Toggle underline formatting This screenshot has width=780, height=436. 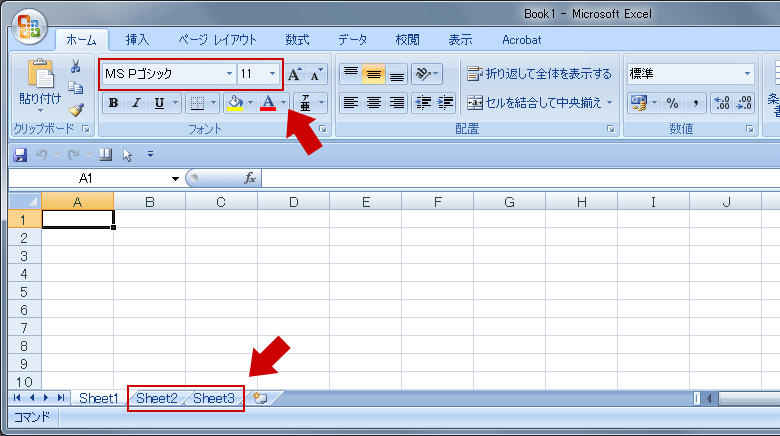[x=159, y=103]
